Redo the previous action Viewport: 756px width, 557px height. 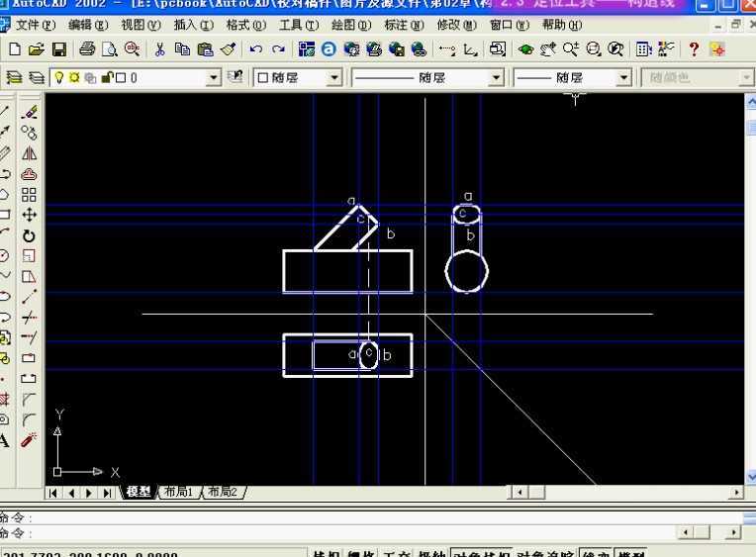[x=278, y=49]
